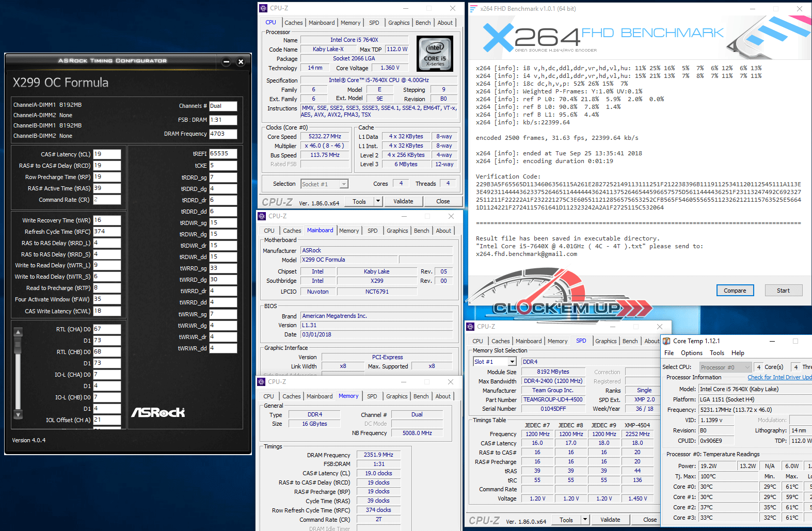Screen dimensions: 812x531
Task: Click the CAS# Latency (tCL) value field
Action: point(107,154)
